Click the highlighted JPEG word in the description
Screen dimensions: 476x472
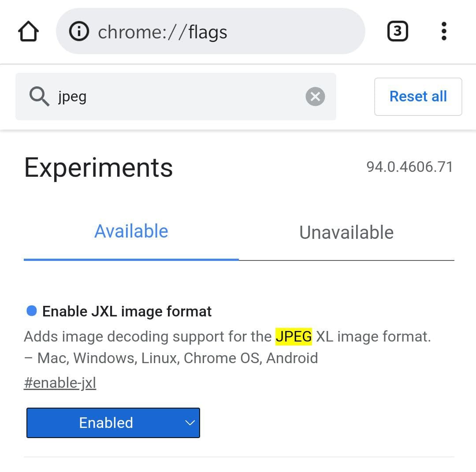click(x=294, y=337)
